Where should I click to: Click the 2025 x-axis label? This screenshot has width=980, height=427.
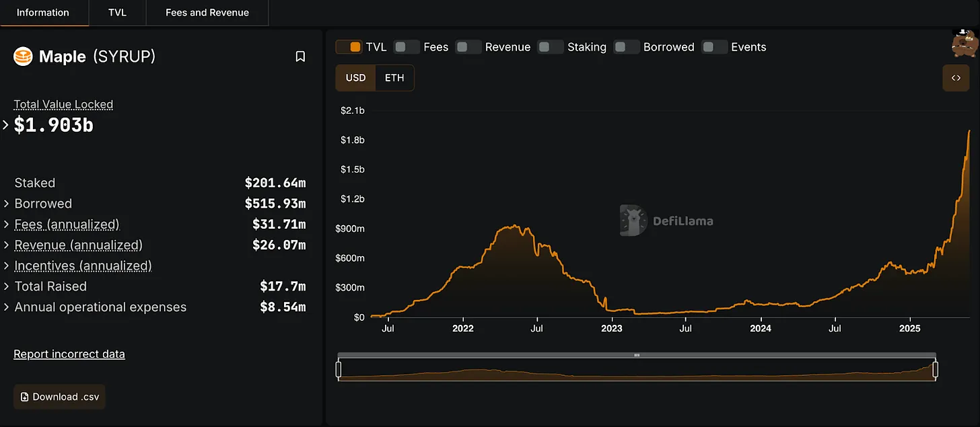click(x=910, y=329)
